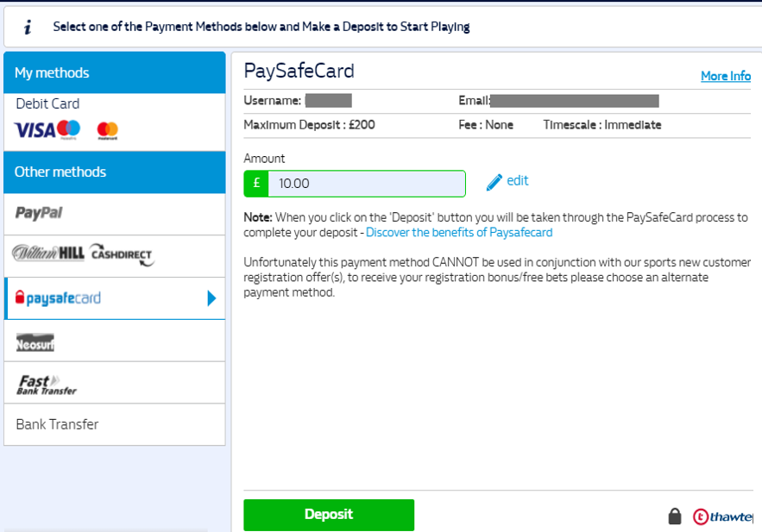The width and height of the screenshot is (762, 532).
Task: Select the Visa logo under Debit Card
Action: (35, 130)
